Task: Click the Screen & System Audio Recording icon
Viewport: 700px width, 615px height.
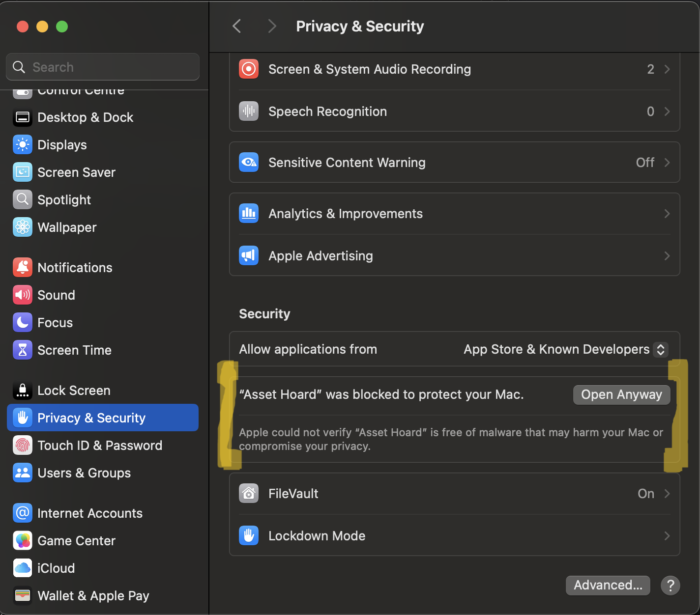Action: pyautogui.click(x=249, y=69)
